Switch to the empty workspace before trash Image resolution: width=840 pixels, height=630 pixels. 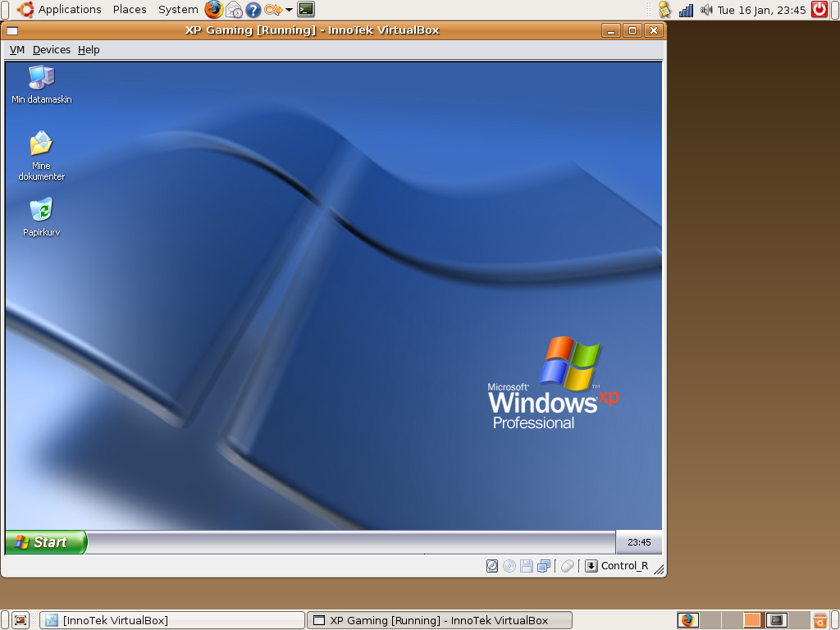pyautogui.click(x=798, y=620)
